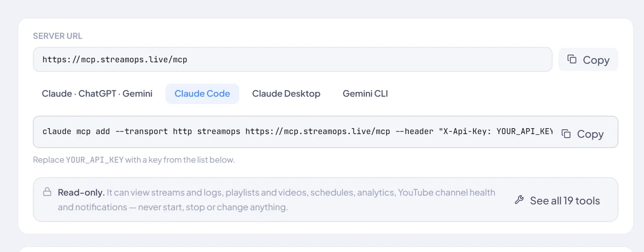Viewport: 644px width, 252px height.
Task: Click the lock icon next to Read-only
Action: [47, 192]
